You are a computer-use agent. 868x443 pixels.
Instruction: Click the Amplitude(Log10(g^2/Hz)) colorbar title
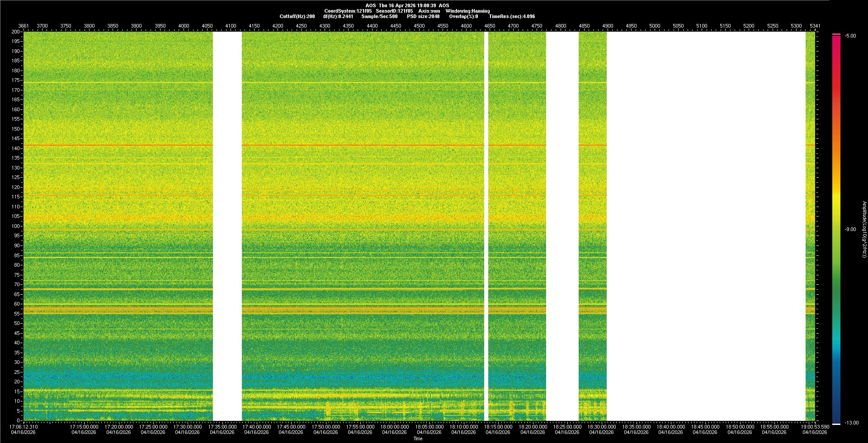(864, 229)
